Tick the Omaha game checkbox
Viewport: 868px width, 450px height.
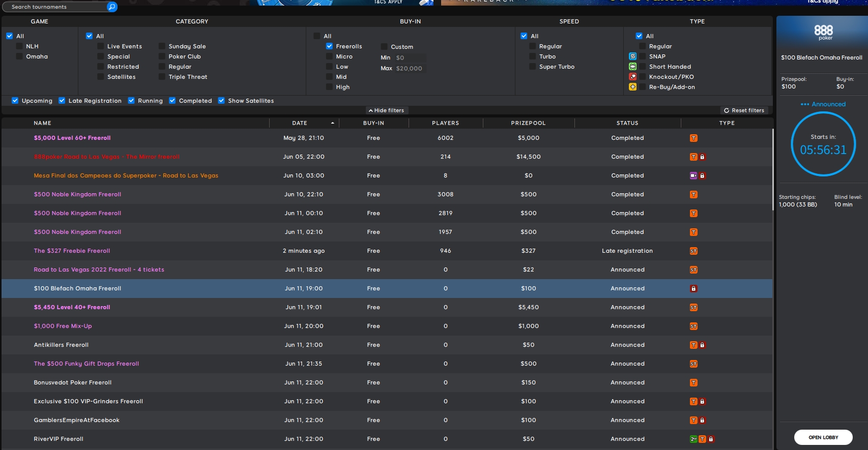19,56
